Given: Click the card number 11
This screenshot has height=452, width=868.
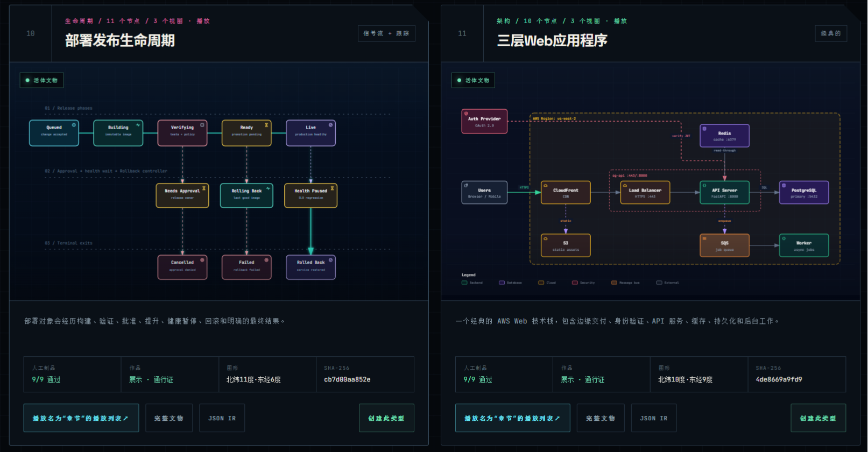Looking at the screenshot, I should click(462, 33).
